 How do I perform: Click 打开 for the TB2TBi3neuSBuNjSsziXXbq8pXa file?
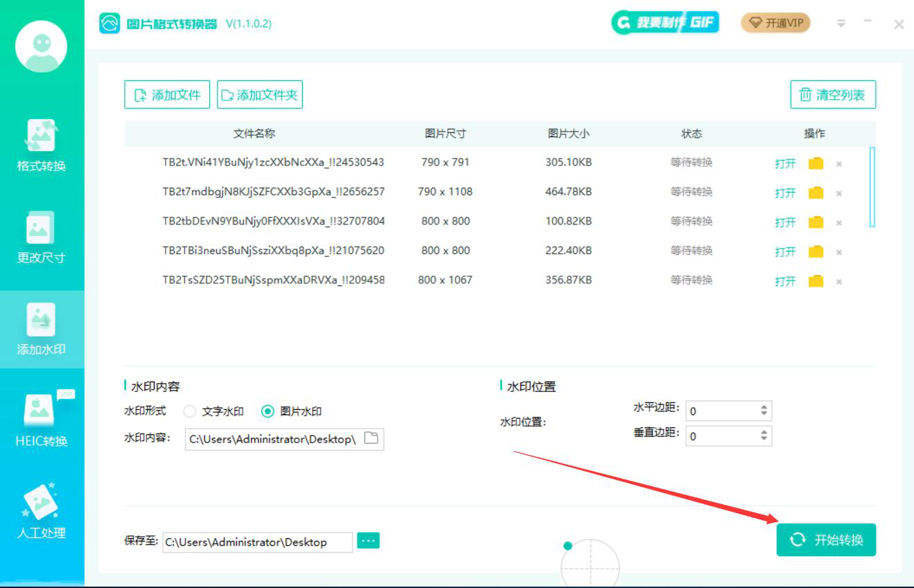[x=785, y=252]
